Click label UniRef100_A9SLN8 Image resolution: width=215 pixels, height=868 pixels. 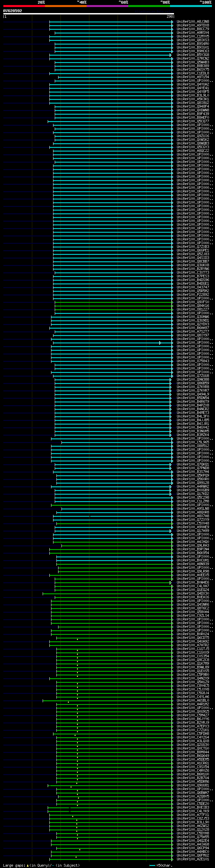193,509
